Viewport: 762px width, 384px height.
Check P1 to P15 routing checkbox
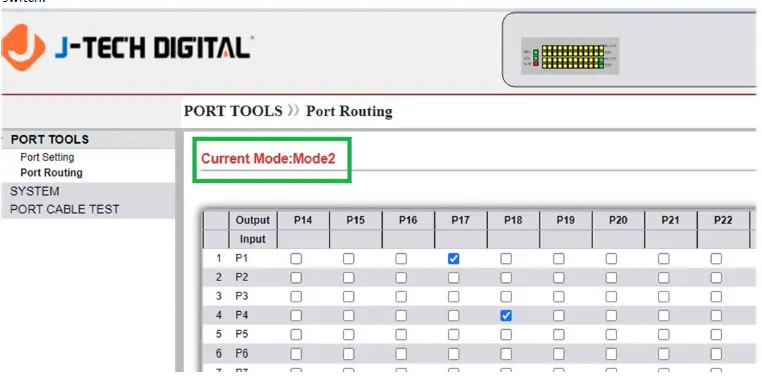[x=348, y=259]
